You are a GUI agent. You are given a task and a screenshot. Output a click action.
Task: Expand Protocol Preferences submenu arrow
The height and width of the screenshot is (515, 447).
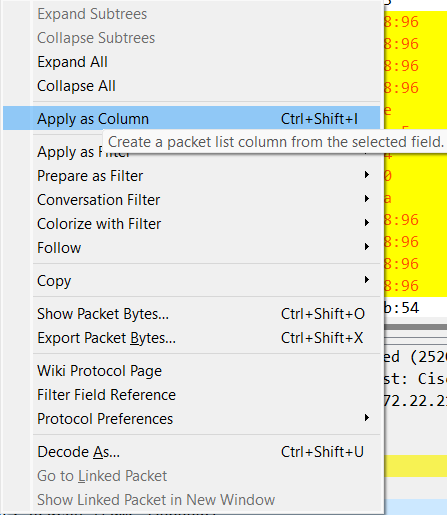click(x=367, y=418)
